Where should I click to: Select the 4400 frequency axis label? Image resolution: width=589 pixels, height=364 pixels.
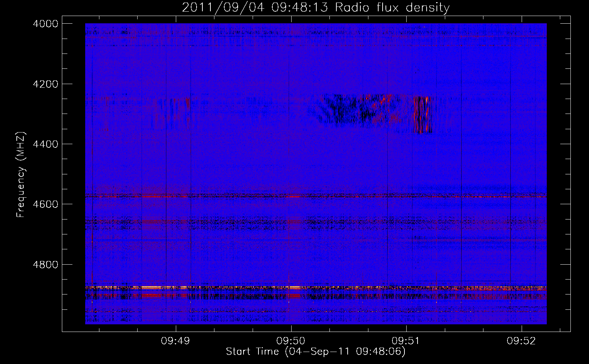click(46, 144)
